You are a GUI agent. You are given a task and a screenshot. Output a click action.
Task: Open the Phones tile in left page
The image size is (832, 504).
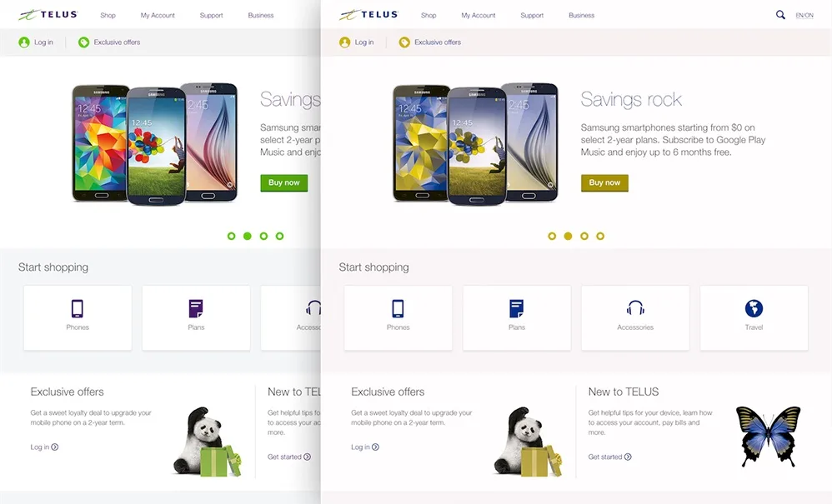78,318
